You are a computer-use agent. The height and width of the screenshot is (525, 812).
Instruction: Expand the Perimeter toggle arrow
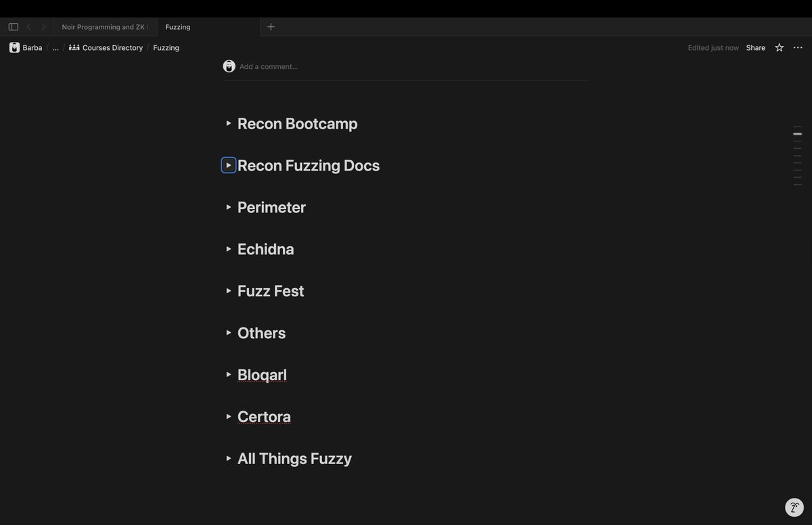[x=229, y=207]
